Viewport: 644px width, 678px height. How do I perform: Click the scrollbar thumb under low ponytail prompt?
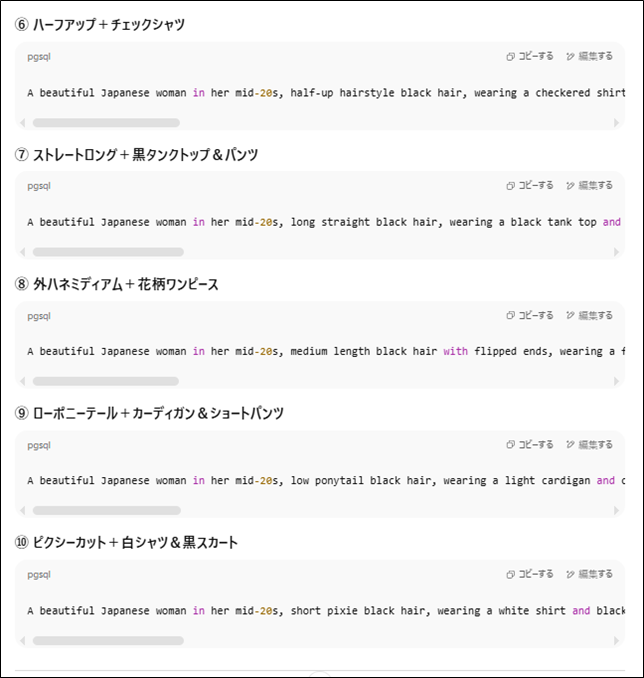[107, 511]
